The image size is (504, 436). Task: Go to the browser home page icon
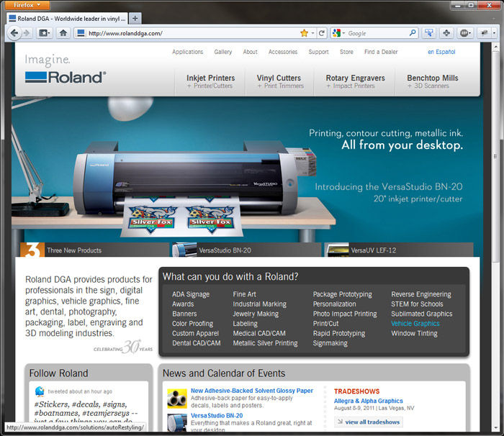tap(63, 33)
